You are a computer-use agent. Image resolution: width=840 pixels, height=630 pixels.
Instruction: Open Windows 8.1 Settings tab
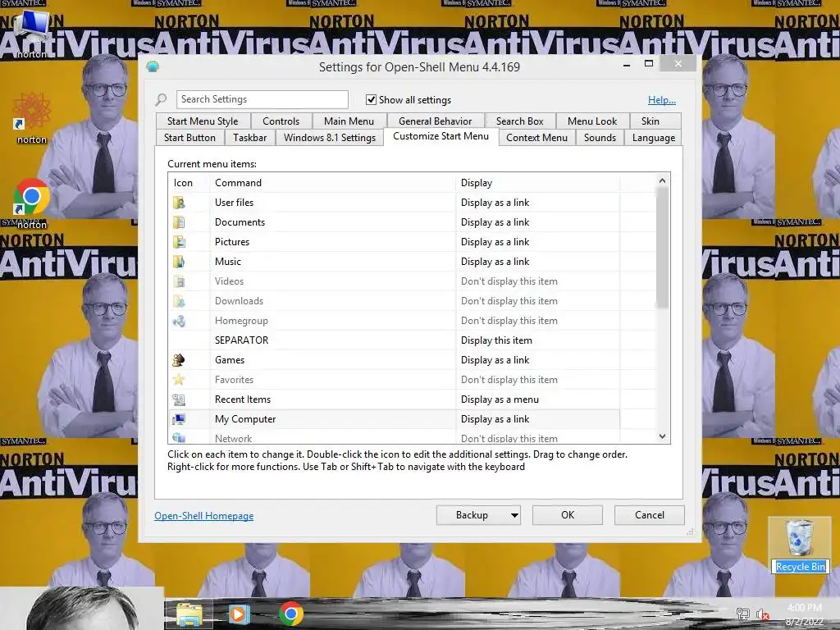[x=330, y=138]
